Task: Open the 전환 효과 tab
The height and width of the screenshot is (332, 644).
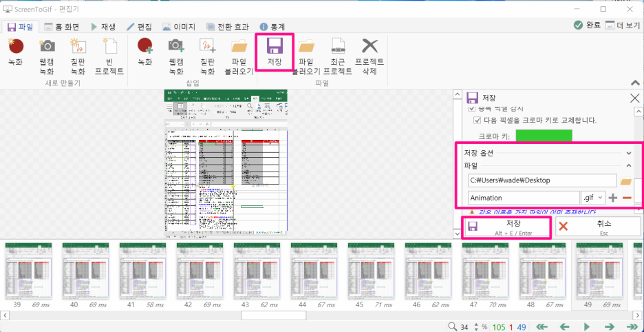Action: [228, 27]
